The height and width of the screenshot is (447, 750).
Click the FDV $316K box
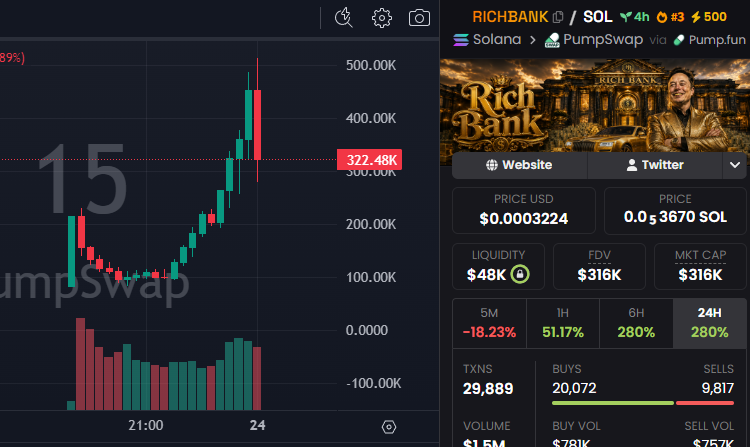click(599, 266)
